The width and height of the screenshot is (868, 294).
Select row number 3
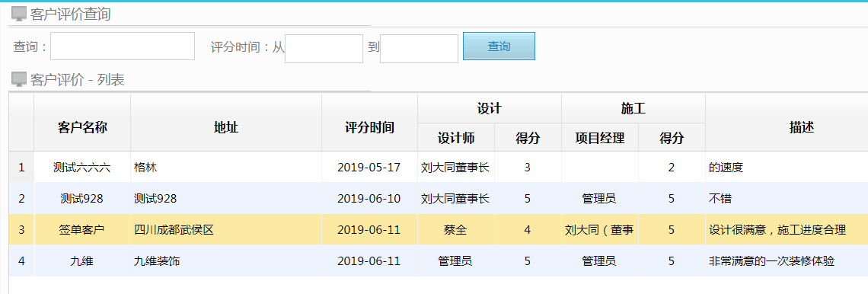point(21,229)
